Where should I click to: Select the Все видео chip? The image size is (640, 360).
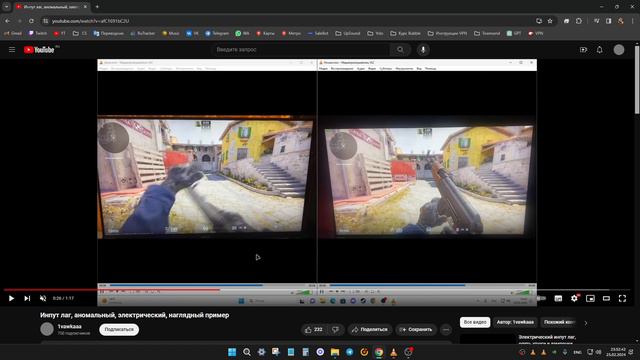tap(475, 322)
